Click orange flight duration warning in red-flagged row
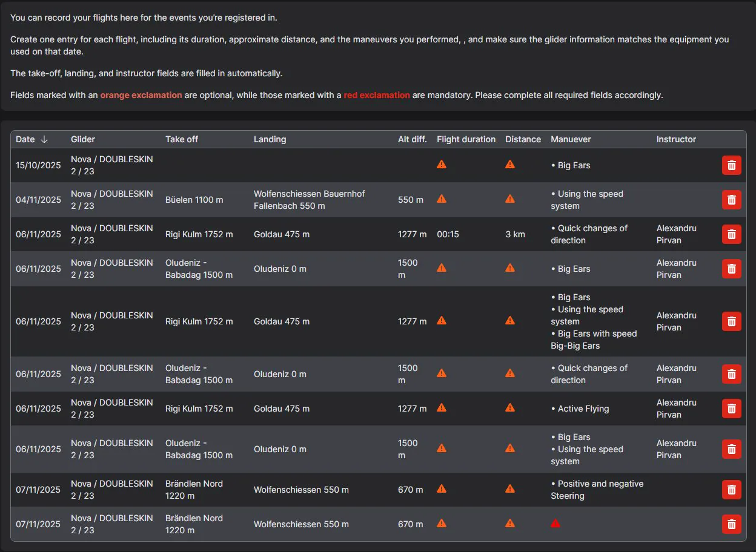Screen dimensions: 756x552 [442, 524]
